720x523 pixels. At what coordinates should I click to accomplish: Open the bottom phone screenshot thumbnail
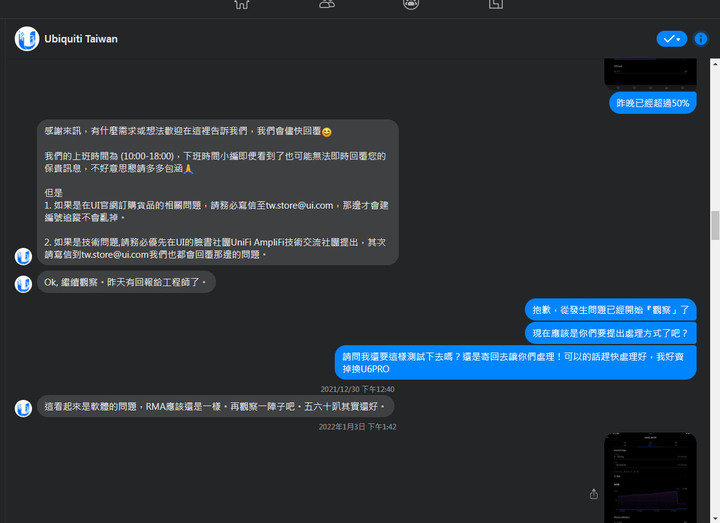pos(650,478)
